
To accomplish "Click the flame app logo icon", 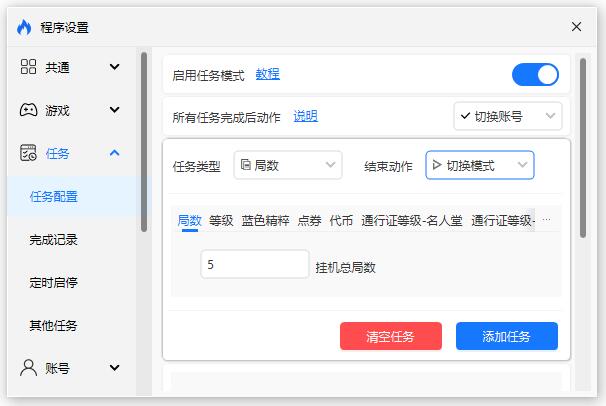I will click(x=24, y=27).
